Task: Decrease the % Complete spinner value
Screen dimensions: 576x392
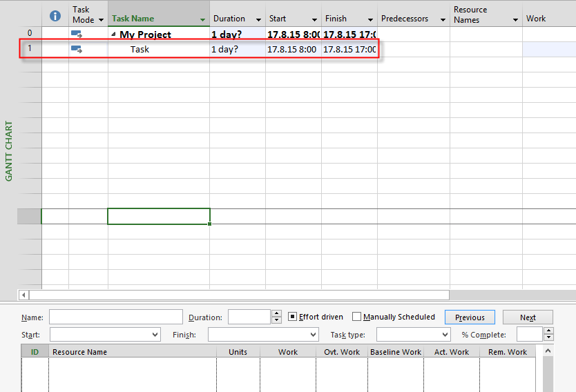Action: click(548, 338)
